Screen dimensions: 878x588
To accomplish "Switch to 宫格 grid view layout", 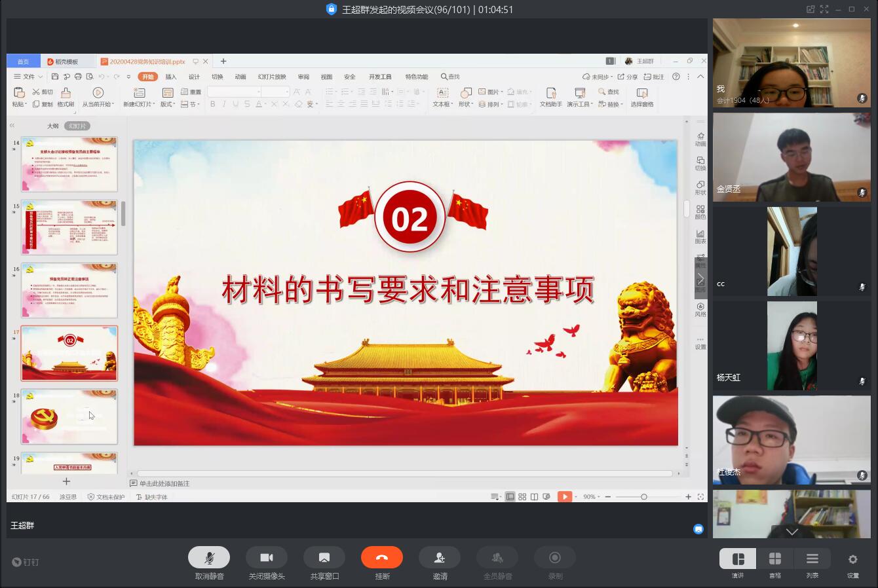I will [775, 559].
